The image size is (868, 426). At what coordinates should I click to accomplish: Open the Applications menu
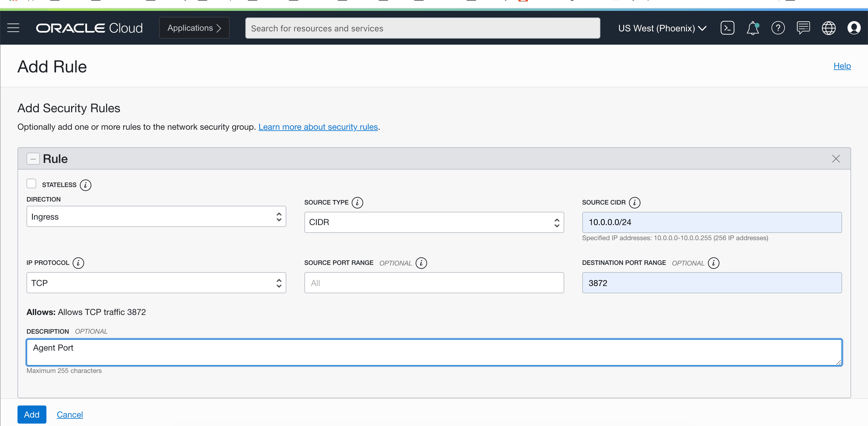[194, 28]
